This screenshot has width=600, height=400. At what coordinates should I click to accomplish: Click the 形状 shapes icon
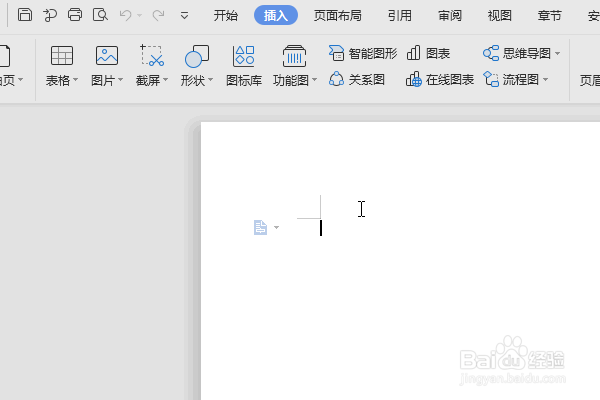(x=197, y=56)
